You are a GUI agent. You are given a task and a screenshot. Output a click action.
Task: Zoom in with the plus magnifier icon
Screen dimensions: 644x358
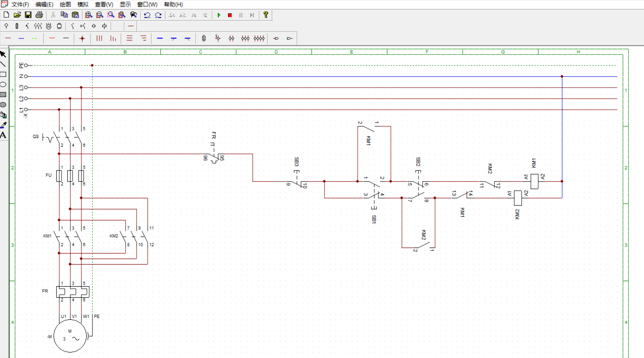click(88, 15)
